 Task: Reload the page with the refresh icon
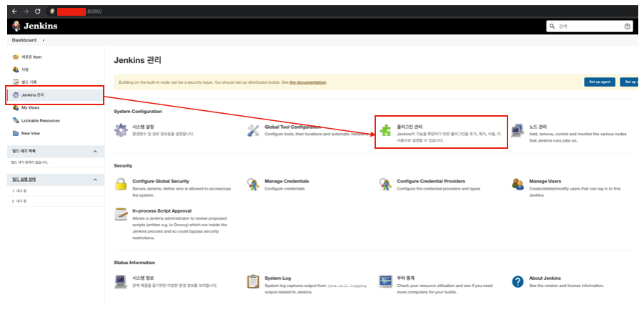click(x=38, y=11)
